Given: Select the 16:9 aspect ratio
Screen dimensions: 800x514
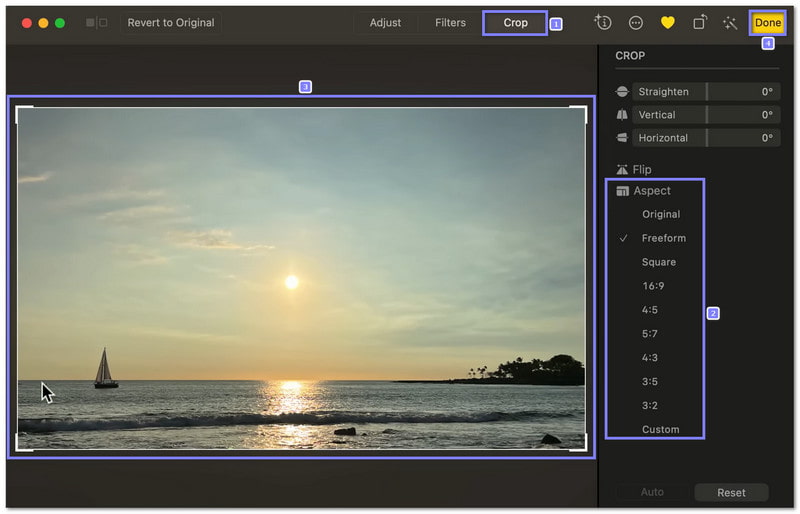Looking at the screenshot, I should click(x=653, y=286).
